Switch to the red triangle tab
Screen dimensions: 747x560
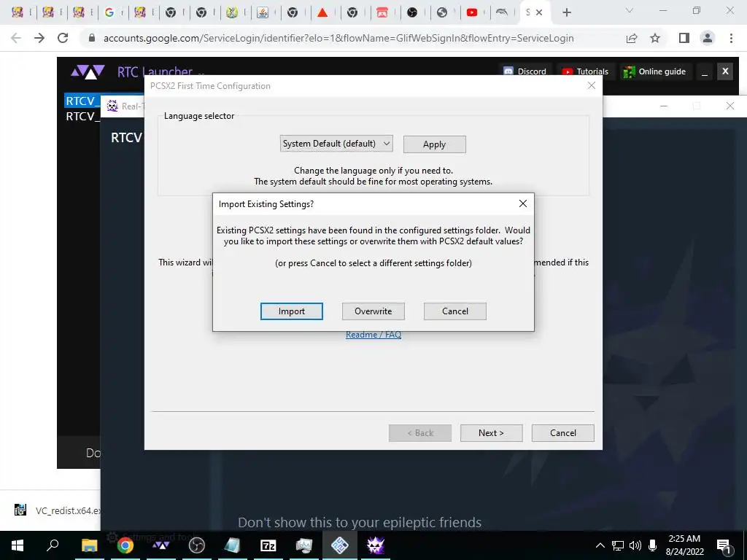[322, 12]
